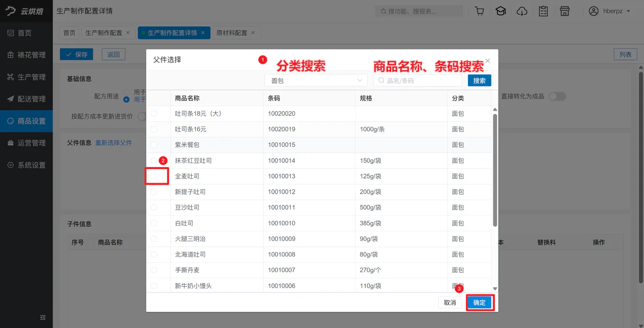This screenshot has height=328, width=644.
Task: Select the radio for 火腿三明治
Action: (x=154, y=239)
